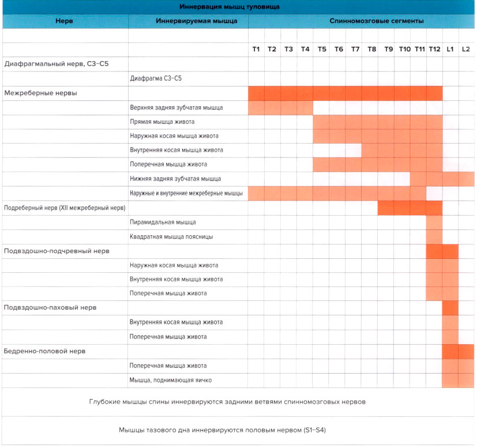Select the L2 segment column header
The height and width of the screenshot is (448, 477).
click(x=466, y=50)
